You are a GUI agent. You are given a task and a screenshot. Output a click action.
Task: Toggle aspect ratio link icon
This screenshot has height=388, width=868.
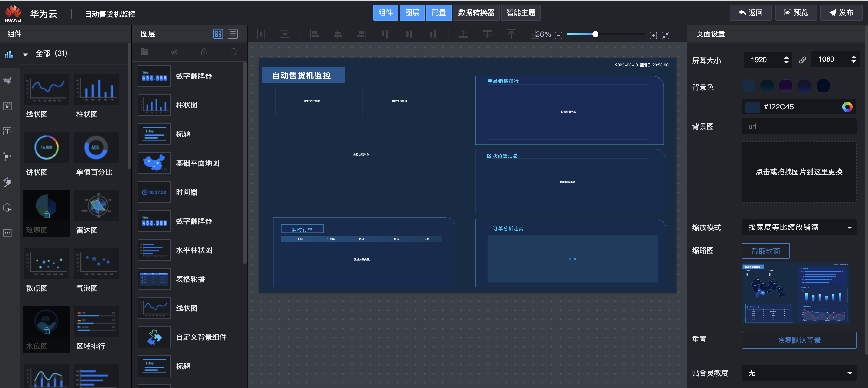point(802,60)
